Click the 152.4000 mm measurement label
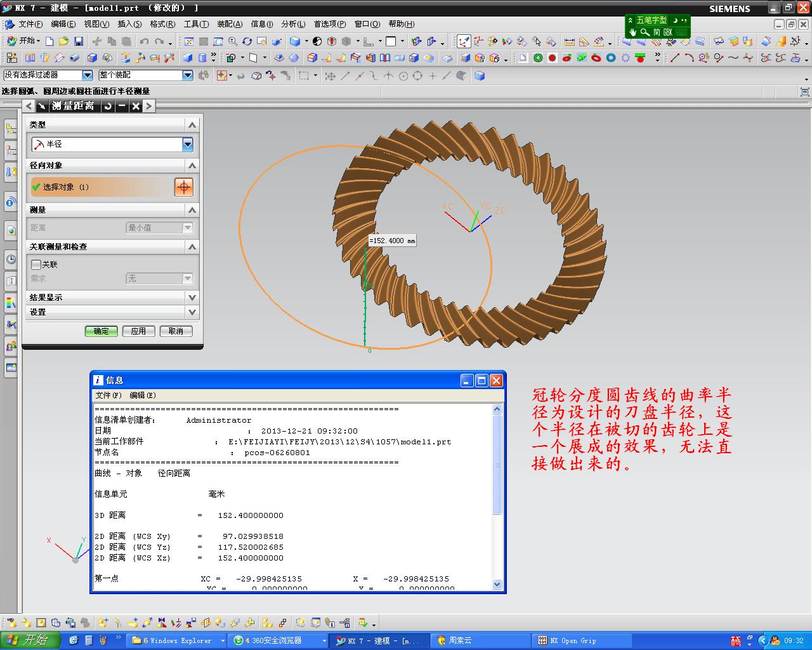Image resolution: width=812 pixels, height=650 pixels. point(392,241)
